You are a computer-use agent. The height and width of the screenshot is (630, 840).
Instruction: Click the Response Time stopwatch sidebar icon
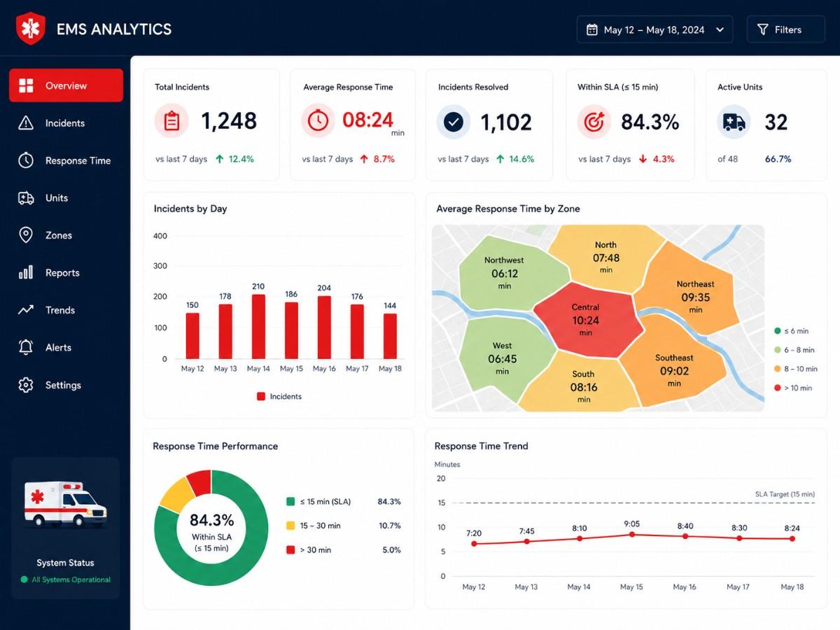26,160
